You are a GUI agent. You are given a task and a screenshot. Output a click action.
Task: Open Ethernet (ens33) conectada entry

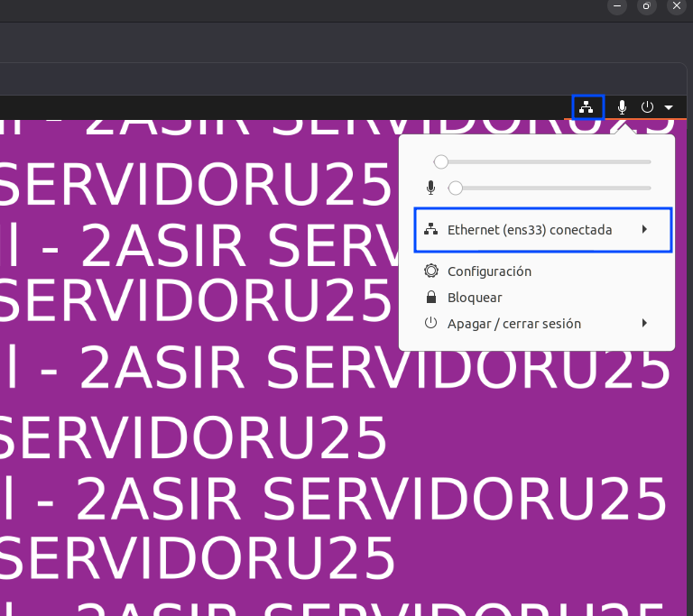point(543,230)
